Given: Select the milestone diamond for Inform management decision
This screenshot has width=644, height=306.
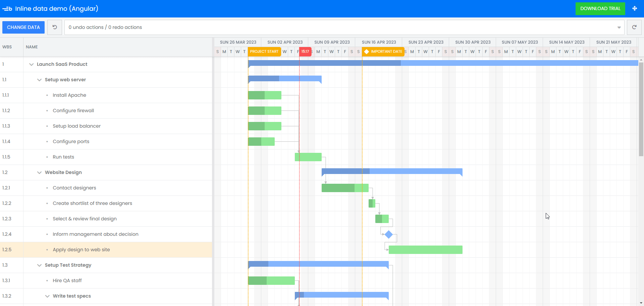Looking at the screenshot, I should [389, 234].
